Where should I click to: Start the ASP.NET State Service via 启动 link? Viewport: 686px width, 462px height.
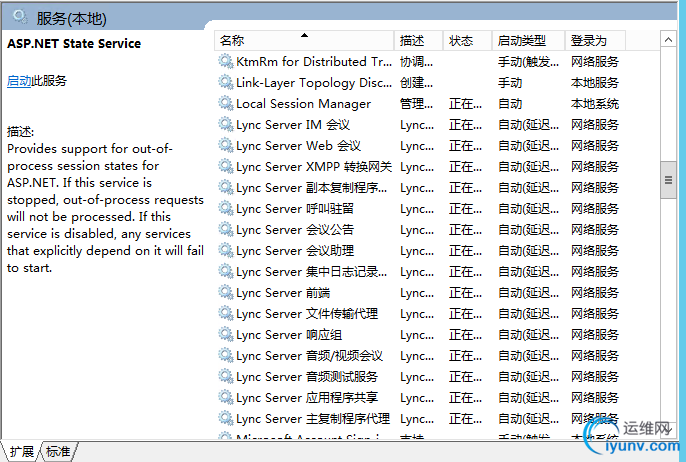point(19,81)
